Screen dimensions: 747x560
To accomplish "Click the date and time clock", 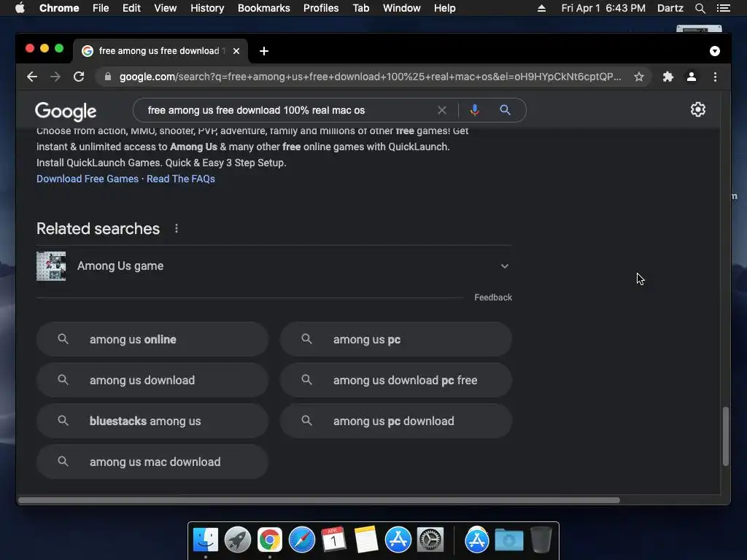I will tap(603, 8).
